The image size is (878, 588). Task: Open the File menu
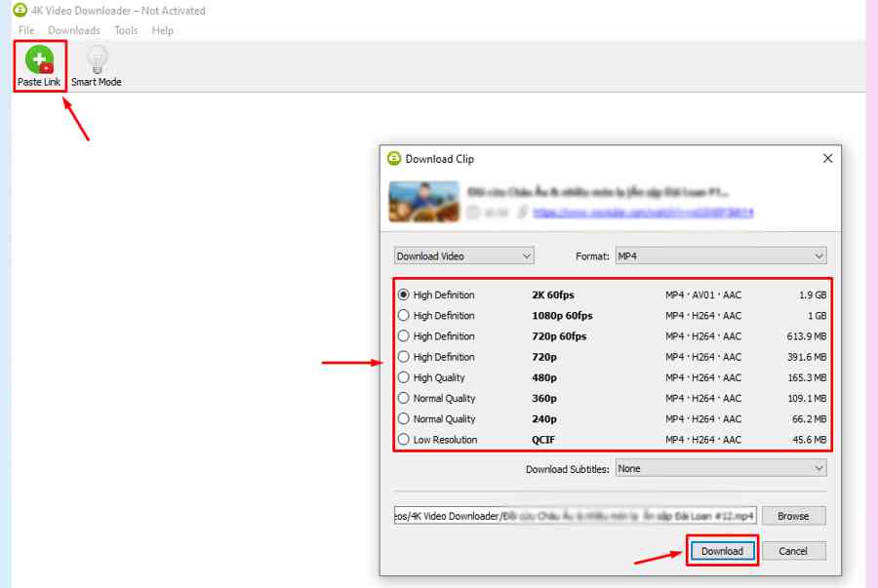click(x=26, y=30)
